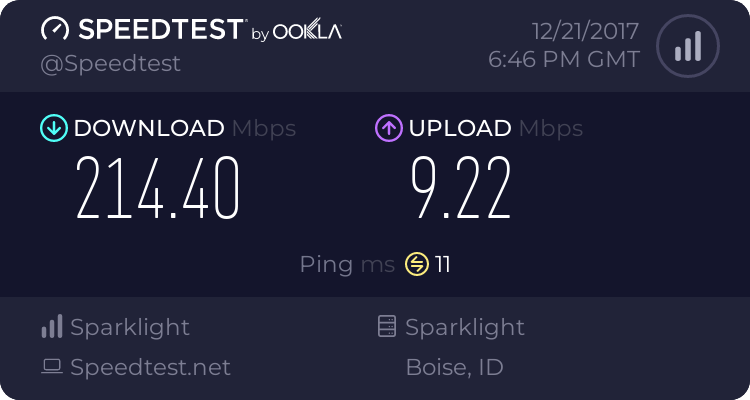Screen dimensions: 750x400
Task: Click the SPEEDTEST title text
Action: pyautogui.click(x=160, y=30)
